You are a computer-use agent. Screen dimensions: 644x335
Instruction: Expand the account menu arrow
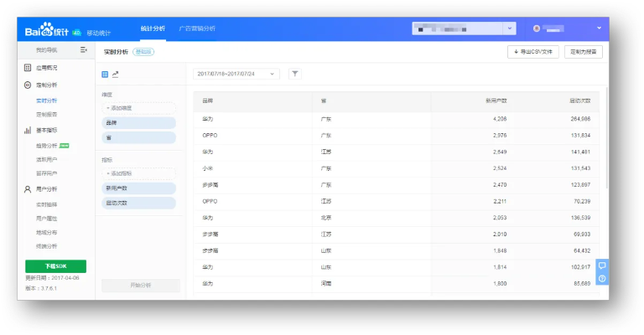(599, 28)
